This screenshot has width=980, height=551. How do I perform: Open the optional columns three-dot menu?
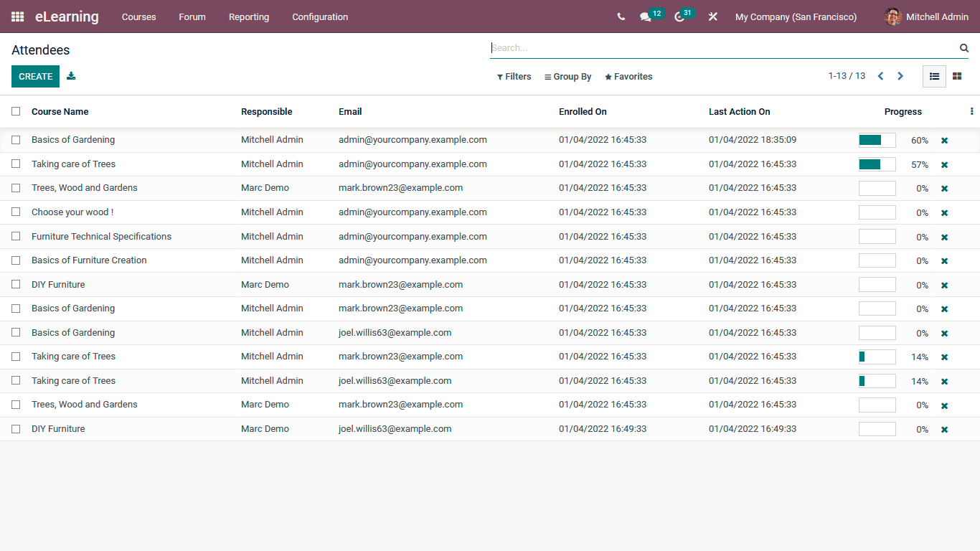971,111
